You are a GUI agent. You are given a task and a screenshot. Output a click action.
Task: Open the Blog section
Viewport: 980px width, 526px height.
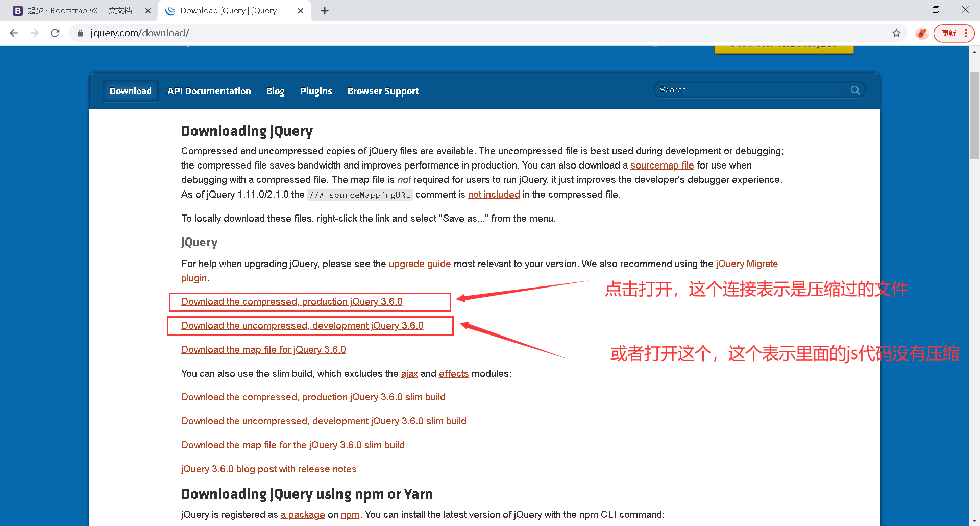(275, 91)
